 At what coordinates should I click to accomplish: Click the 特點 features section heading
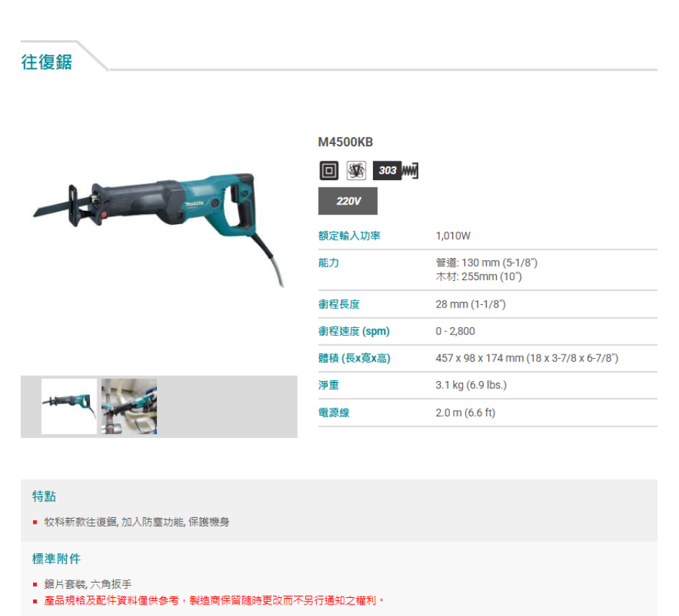click(x=44, y=496)
